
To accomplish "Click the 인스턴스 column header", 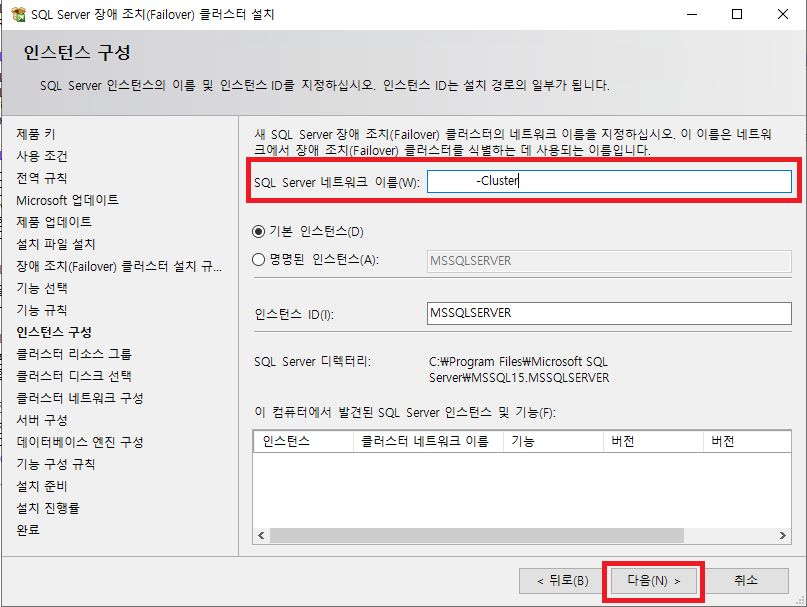I will (x=303, y=441).
